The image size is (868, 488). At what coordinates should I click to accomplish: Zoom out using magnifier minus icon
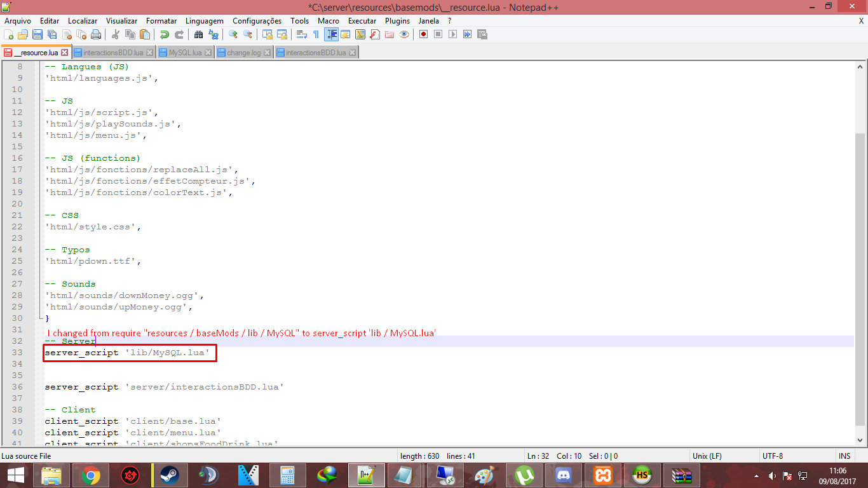point(247,34)
